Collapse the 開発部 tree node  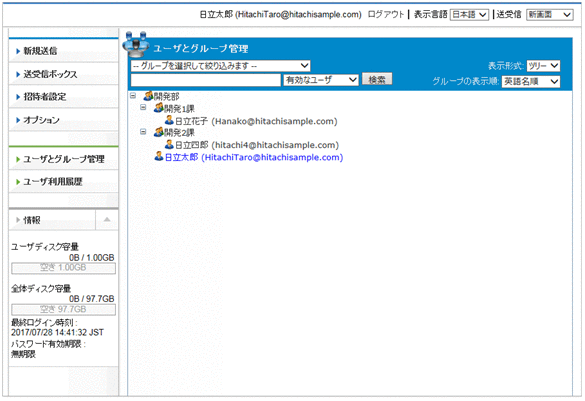tap(133, 96)
